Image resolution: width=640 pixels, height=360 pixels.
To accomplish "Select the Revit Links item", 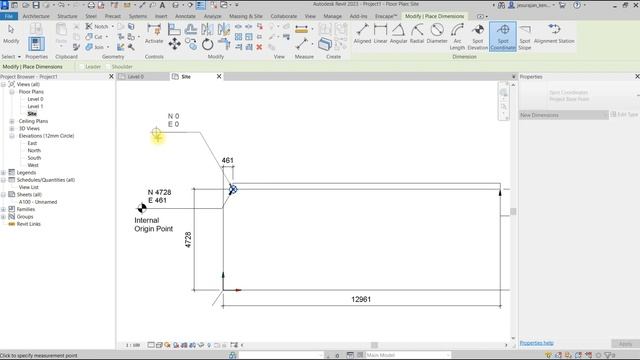I will pyautogui.click(x=29, y=224).
